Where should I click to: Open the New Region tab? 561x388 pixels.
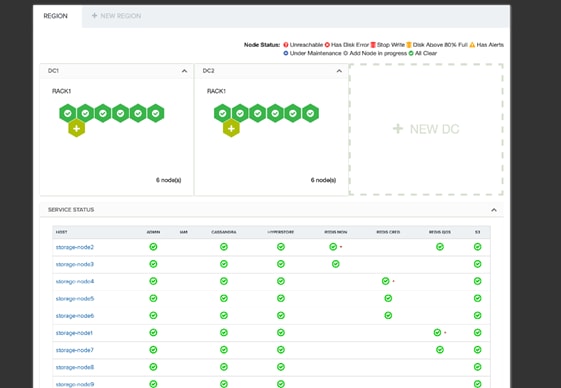[116, 16]
